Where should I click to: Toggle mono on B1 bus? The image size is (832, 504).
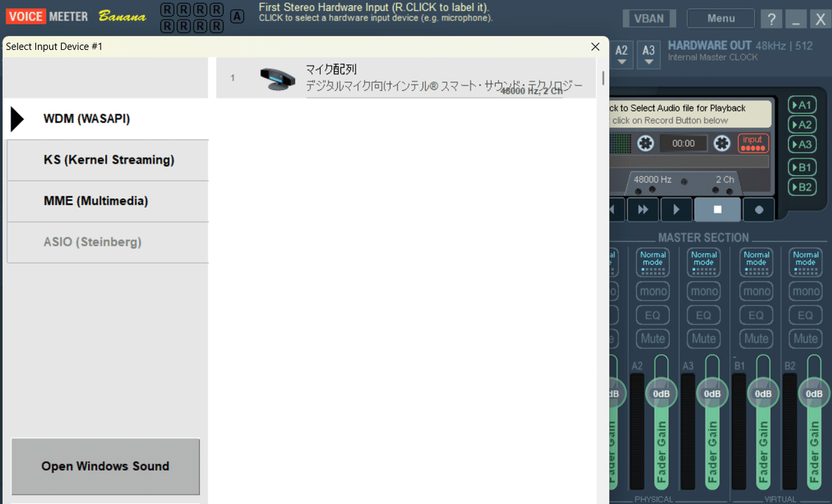(756, 292)
